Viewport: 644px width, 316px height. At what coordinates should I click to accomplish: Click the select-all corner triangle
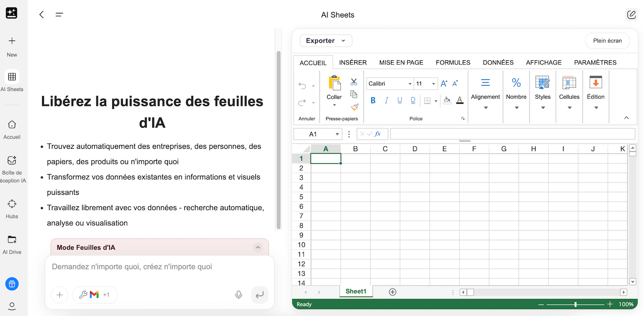306,149
